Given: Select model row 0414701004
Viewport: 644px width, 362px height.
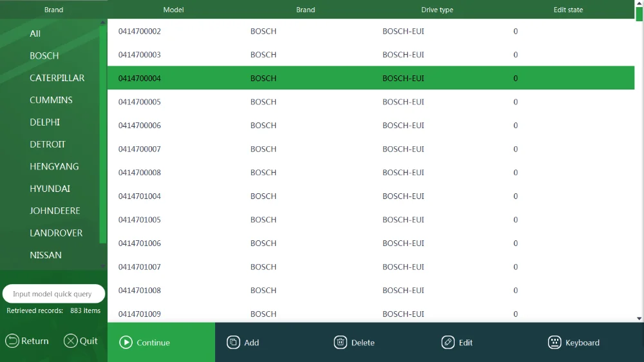Looking at the screenshot, I should coord(371,196).
